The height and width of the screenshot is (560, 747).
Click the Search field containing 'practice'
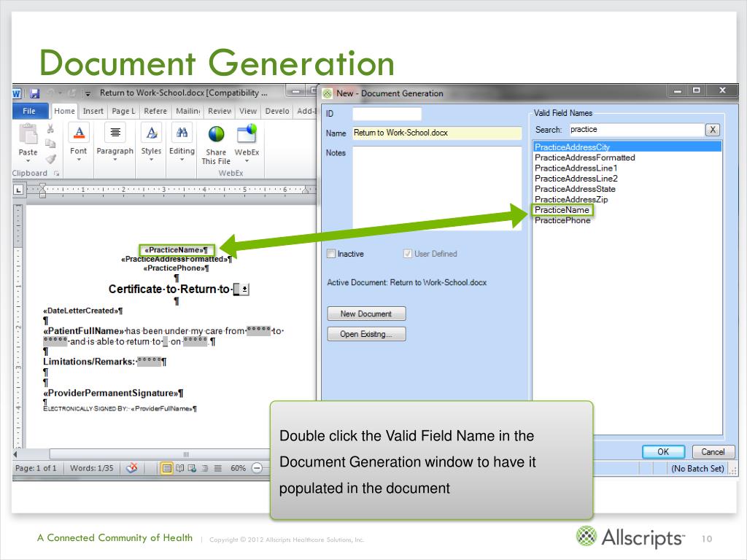(636, 130)
